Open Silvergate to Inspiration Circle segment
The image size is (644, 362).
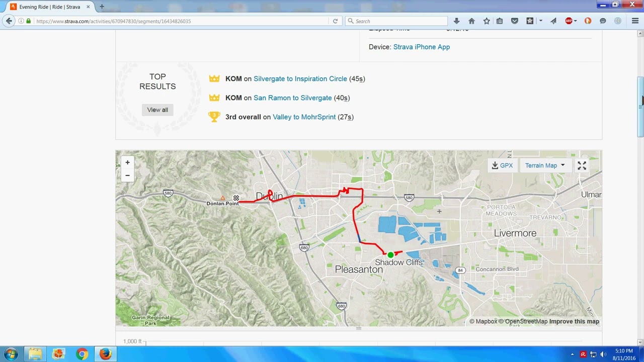(x=300, y=79)
